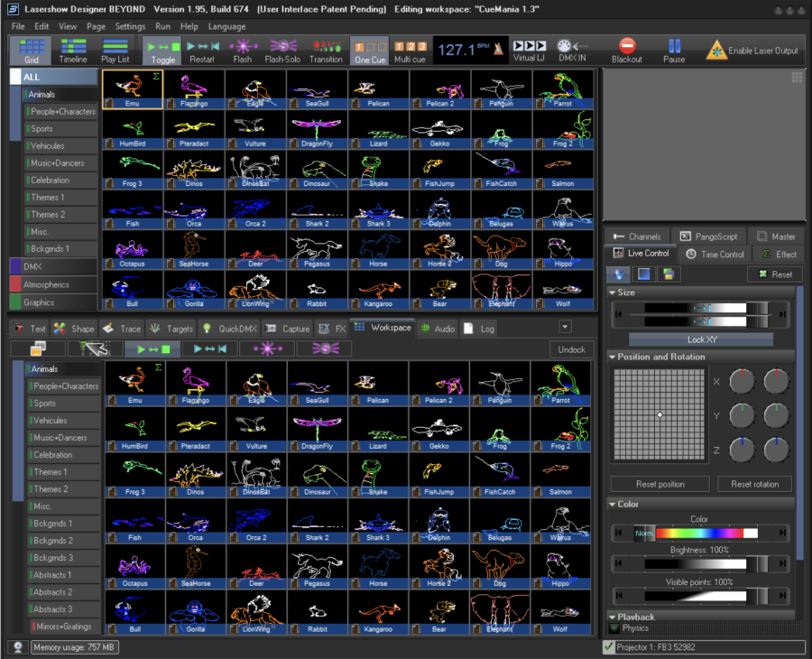Collapse the Playback section
Viewport: 812px width, 659px height.
point(615,617)
